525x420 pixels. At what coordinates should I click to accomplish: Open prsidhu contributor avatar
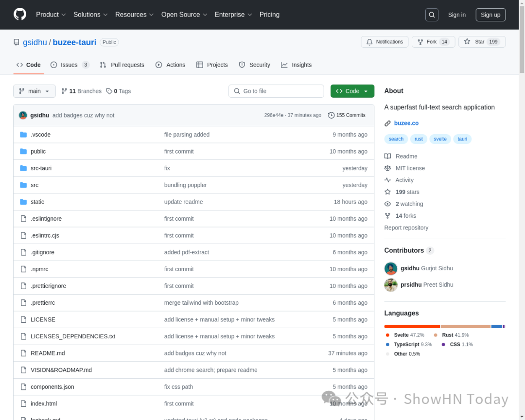391,285
